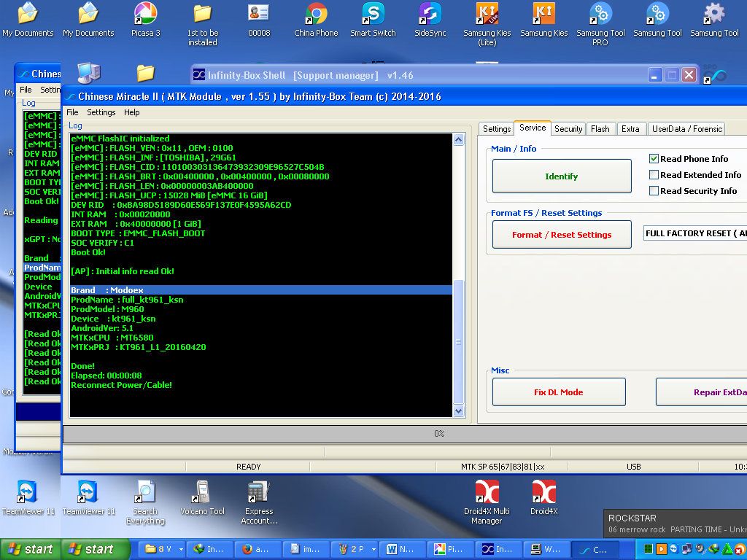Open the Settings menu in Chinese Miracle II
Viewport: 747px width, 560px height.
tap(101, 112)
